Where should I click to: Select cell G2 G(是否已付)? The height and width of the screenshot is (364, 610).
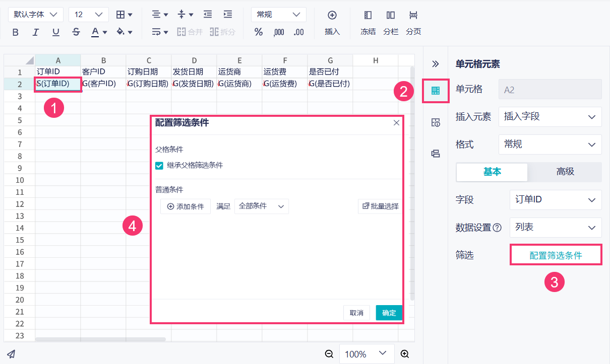coord(330,84)
